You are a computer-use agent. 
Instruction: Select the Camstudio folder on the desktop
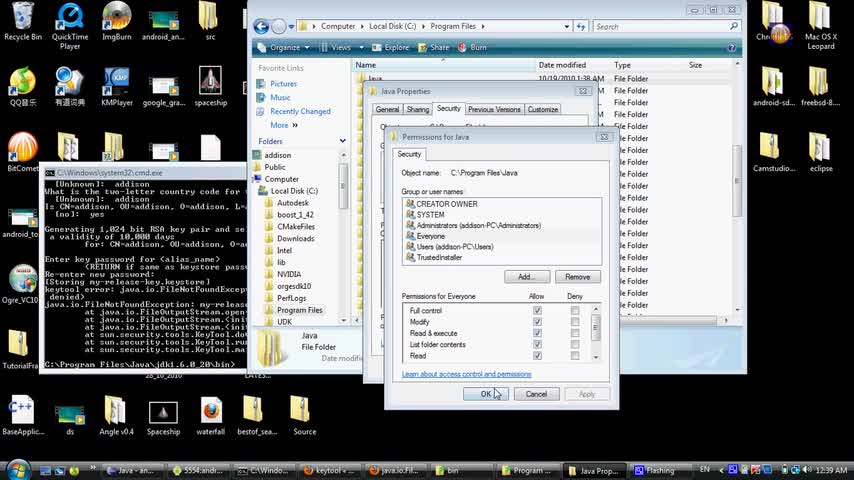click(x=773, y=152)
